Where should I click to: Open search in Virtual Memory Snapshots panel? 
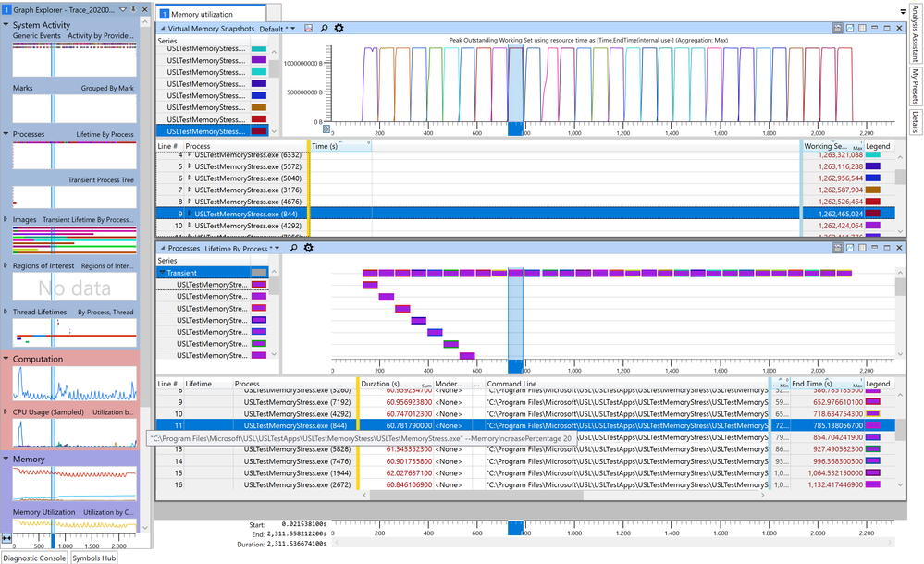tap(324, 29)
